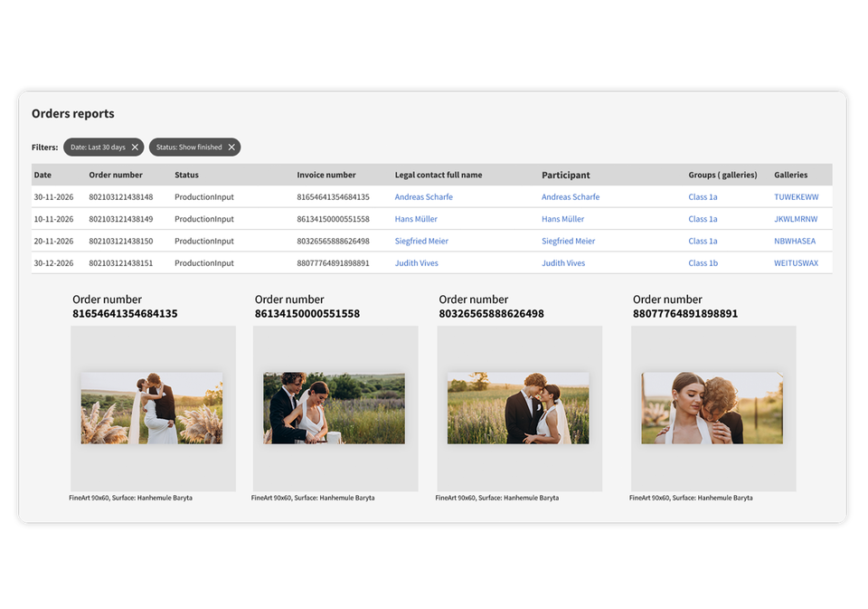Viewport: 868px width, 609px height.
Task: Open the Class 1b group link
Action: point(703,263)
